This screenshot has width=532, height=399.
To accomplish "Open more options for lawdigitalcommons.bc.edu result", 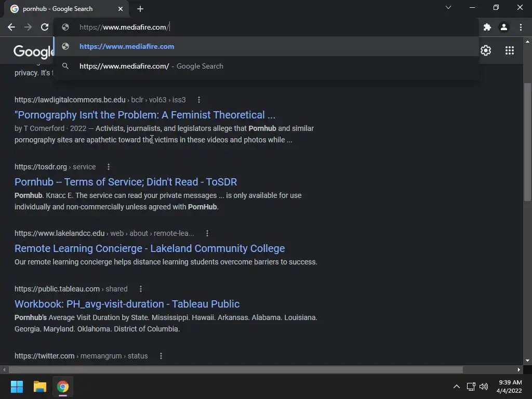I will pos(199,100).
